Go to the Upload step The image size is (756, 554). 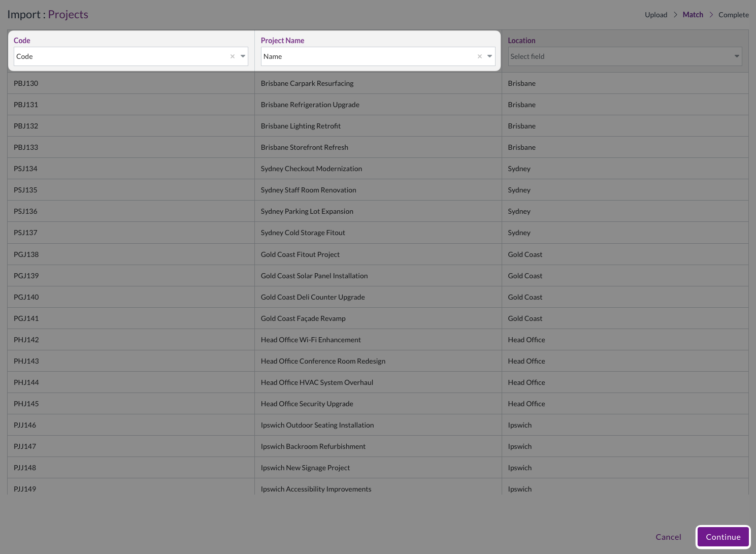click(x=655, y=15)
